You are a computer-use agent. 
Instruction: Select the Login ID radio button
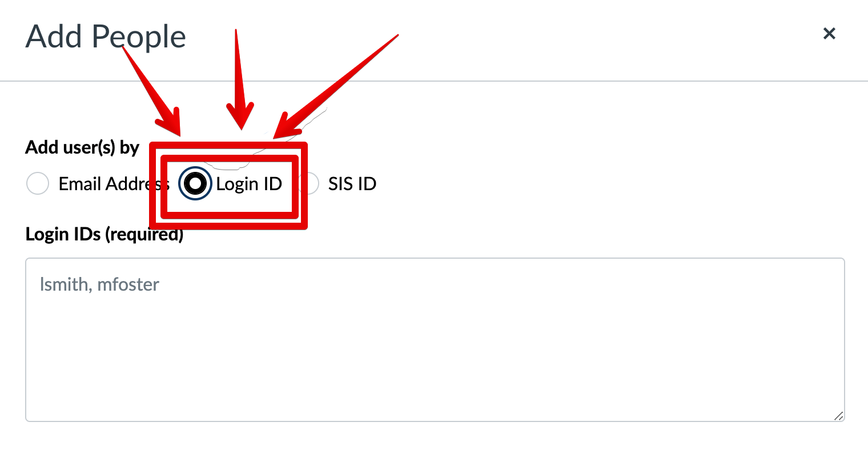tap(195, 184)
